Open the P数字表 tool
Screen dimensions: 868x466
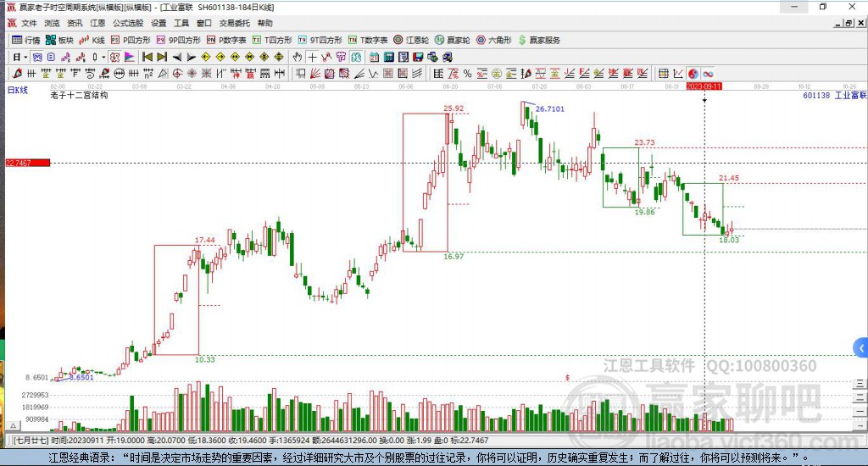226,40
